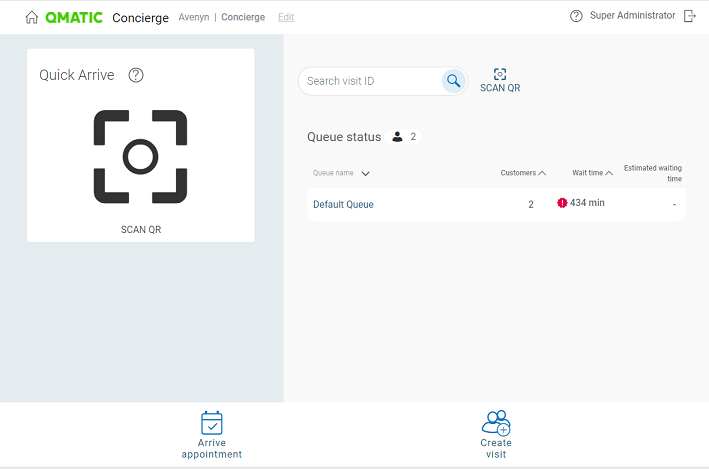Click the Arrive appointment calendar icon

pyautogui.click(x=212, y=422)
